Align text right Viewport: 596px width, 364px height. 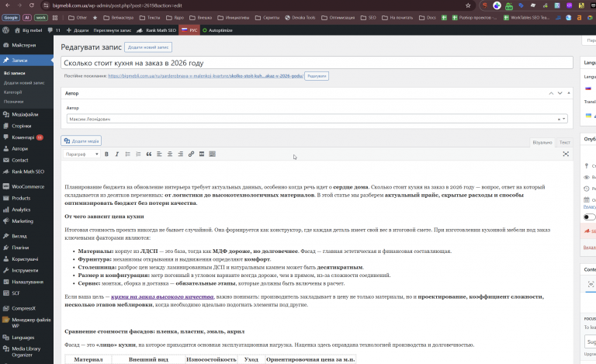pyautogui.click(x=181, y=154)
